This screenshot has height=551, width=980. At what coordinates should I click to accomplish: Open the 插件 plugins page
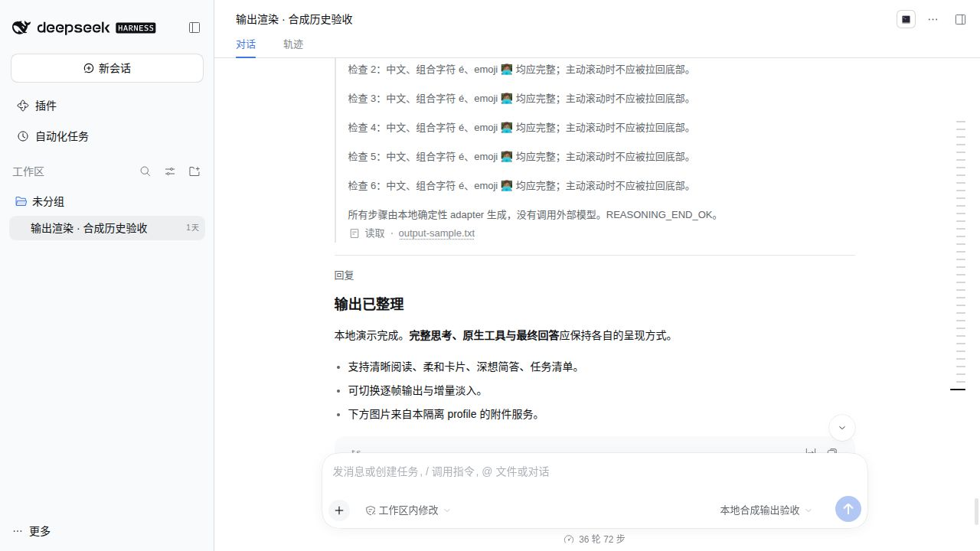tap(107, 106)
